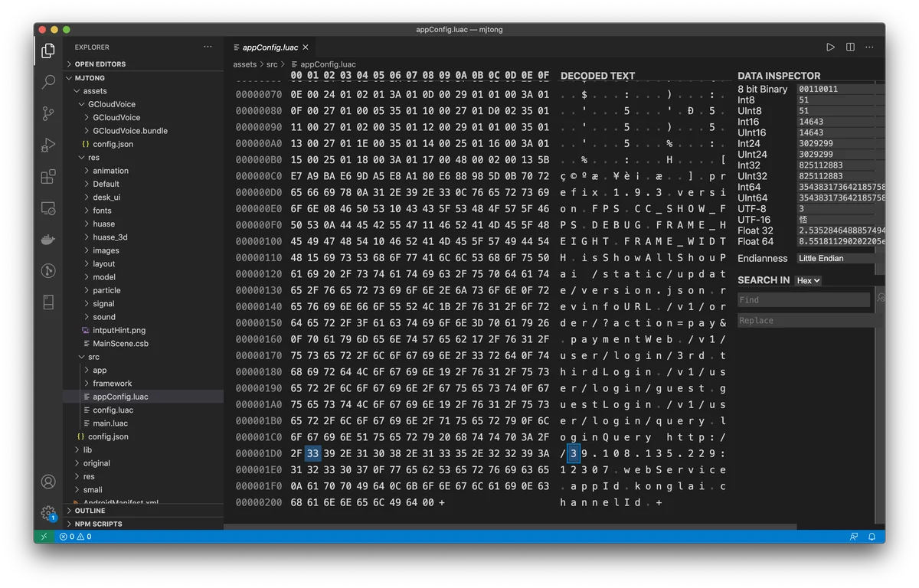Open the Remote Explorer view
Image resolution: width=919 pixels, height=588 pixels.
click(48, 207)
